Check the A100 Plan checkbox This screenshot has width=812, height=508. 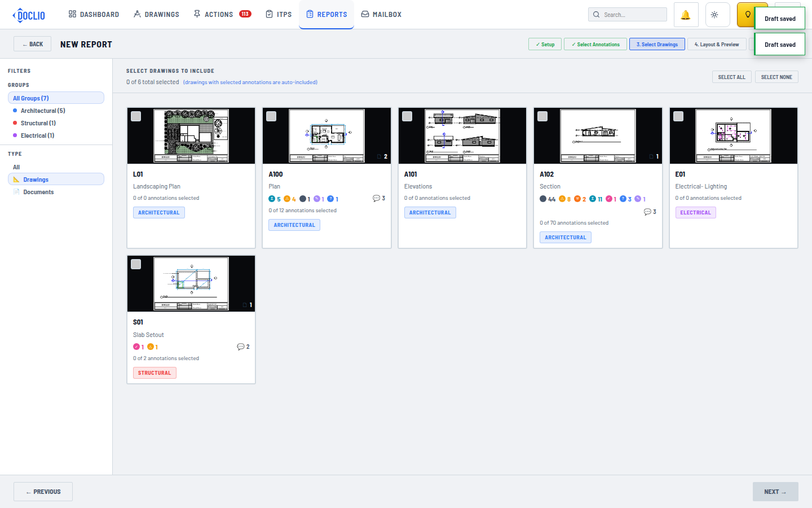coord(271,116)
